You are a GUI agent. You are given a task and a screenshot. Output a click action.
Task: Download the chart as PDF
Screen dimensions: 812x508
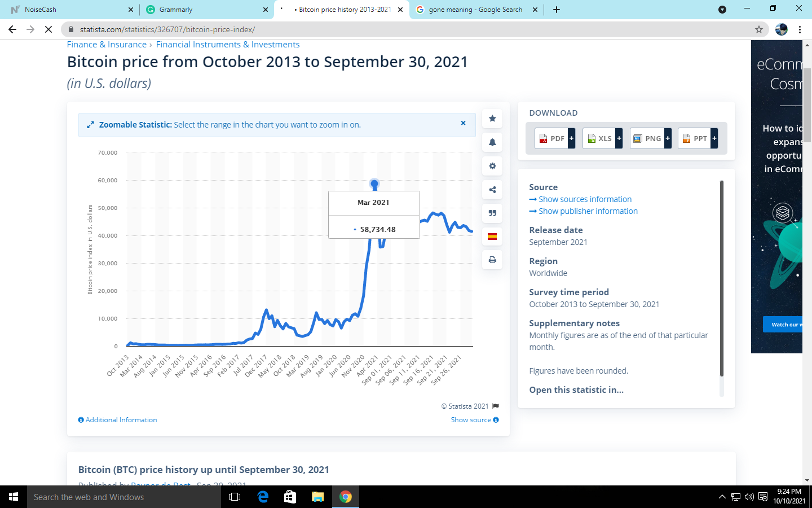(x=555, y=138)
